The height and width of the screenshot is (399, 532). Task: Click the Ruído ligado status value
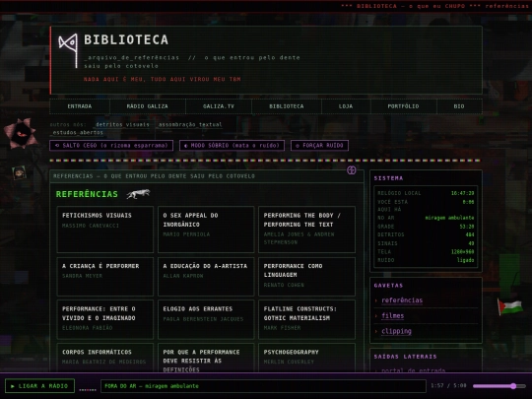coord(465,260)
